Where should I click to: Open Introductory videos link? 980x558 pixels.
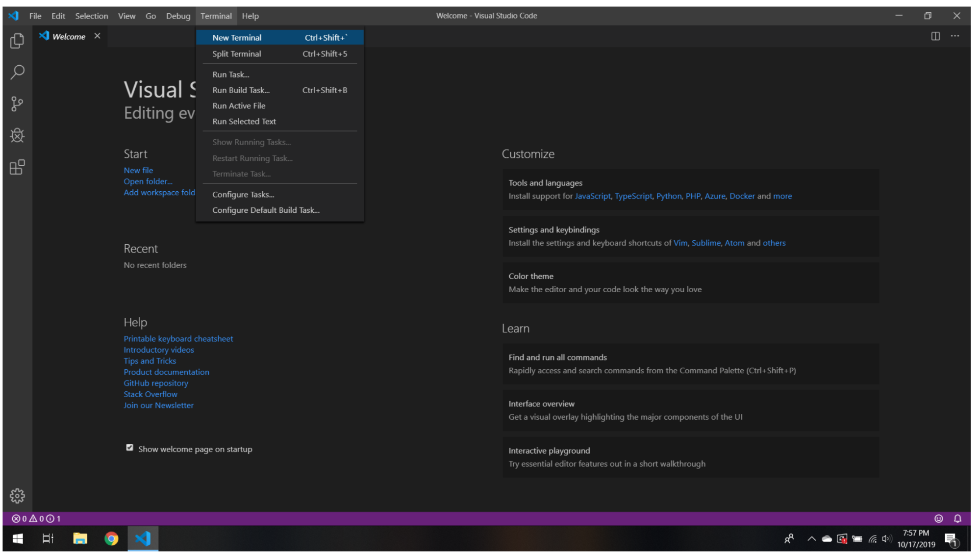[x=159, y=350]
